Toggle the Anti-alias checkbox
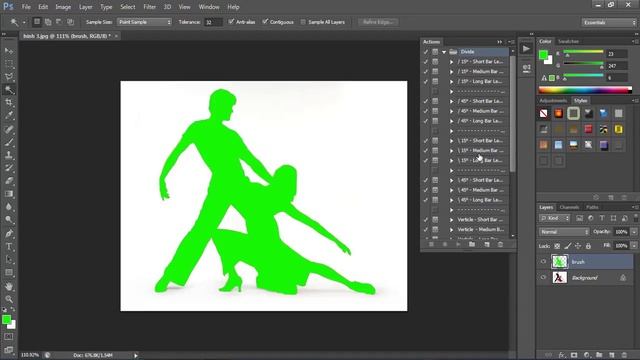The width and height of the screenshot is (640, 360). (x=231, y=22)
